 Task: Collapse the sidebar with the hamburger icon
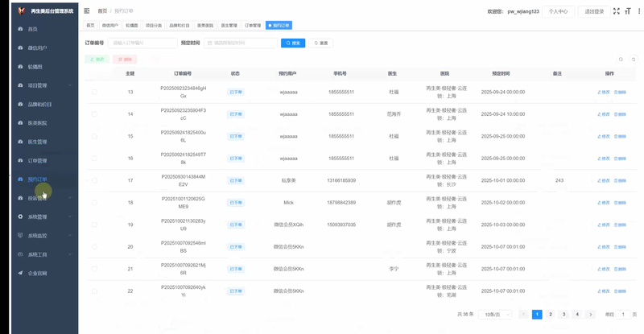(x=87, y=11)
